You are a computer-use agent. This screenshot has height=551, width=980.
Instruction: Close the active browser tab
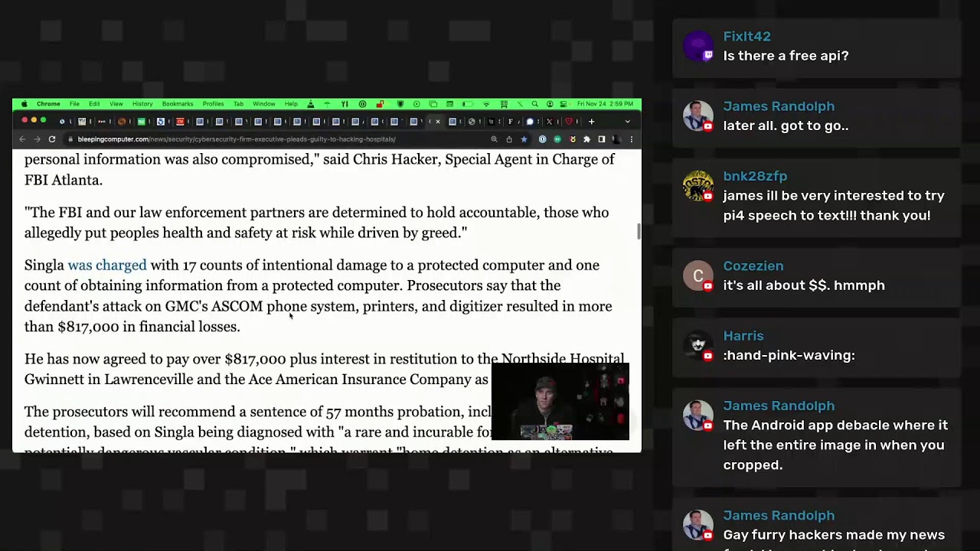click(438, 122)
